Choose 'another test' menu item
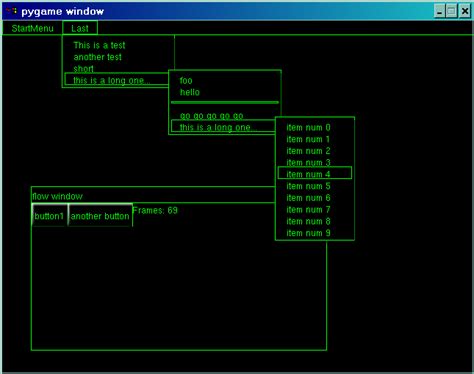The image size is (474, 374). [98, 57]
